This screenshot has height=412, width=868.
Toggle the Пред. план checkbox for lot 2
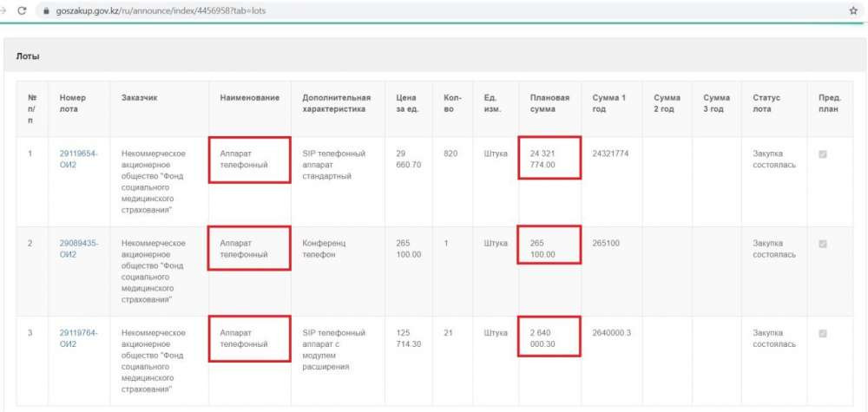click(823, 244)
